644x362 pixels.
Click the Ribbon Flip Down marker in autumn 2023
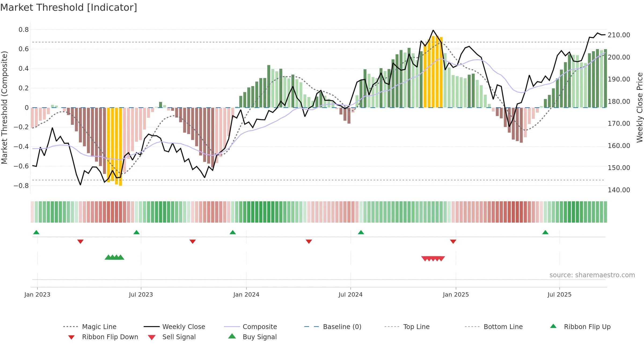coord(192,241)
